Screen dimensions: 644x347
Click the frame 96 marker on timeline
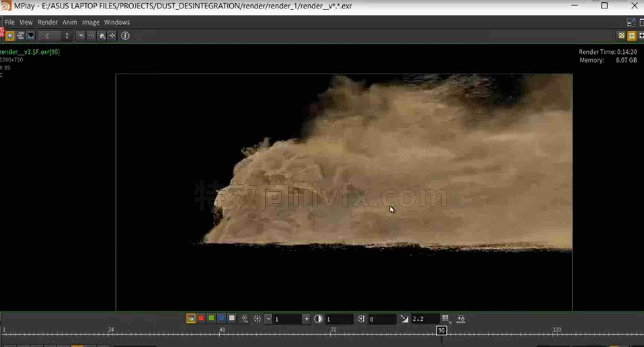[441, 330]
